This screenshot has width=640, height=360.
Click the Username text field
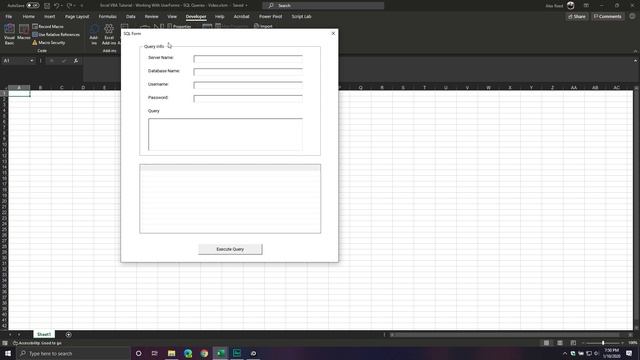pos(248,85)
